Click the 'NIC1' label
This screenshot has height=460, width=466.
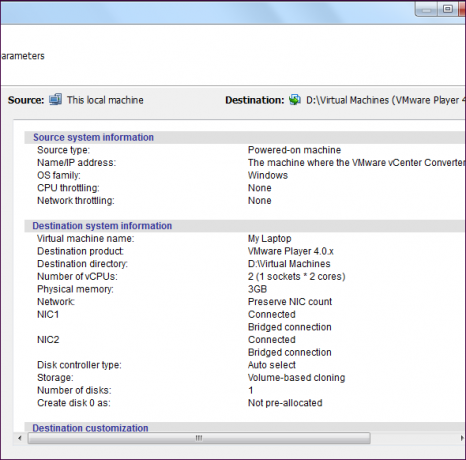click(x=48, y=315)
